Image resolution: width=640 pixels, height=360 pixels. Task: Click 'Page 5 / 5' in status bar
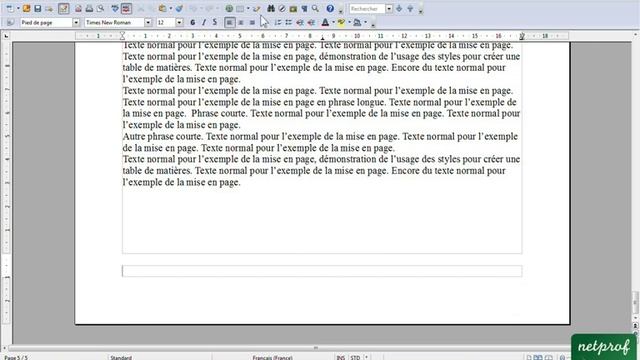[x=16, y=358]
